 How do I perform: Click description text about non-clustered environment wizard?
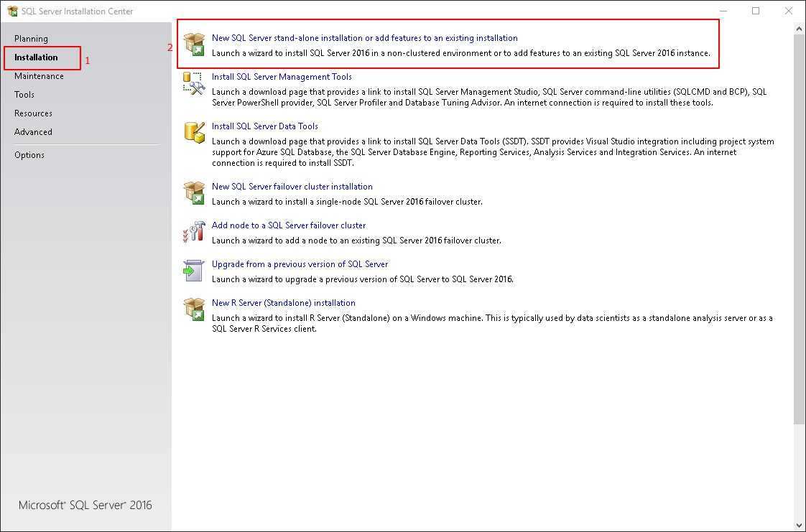click(461, 53)
